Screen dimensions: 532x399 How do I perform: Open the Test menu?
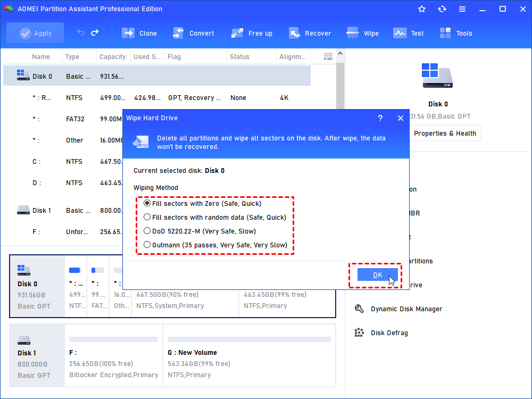(409, 33)
